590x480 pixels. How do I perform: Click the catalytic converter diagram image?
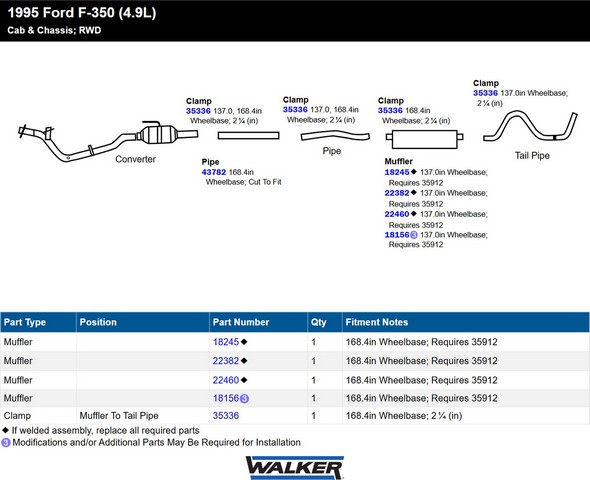click(108, 142)
